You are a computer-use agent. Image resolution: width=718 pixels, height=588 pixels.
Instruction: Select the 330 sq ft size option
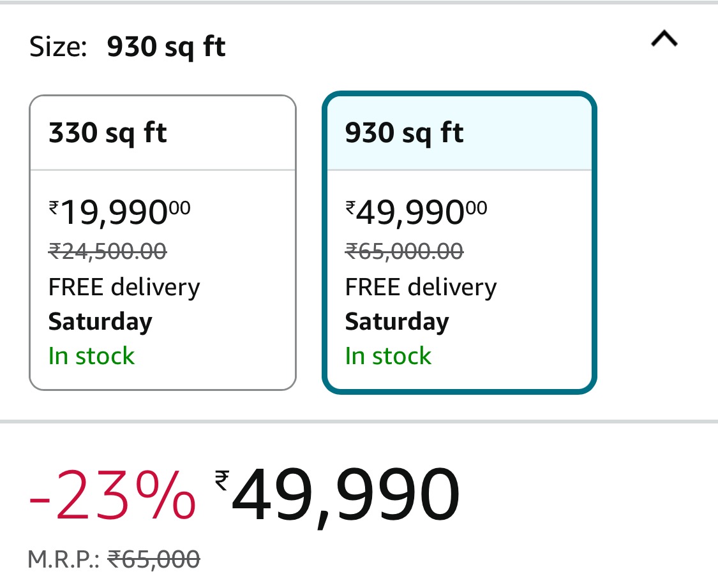(x=163, y=242)
